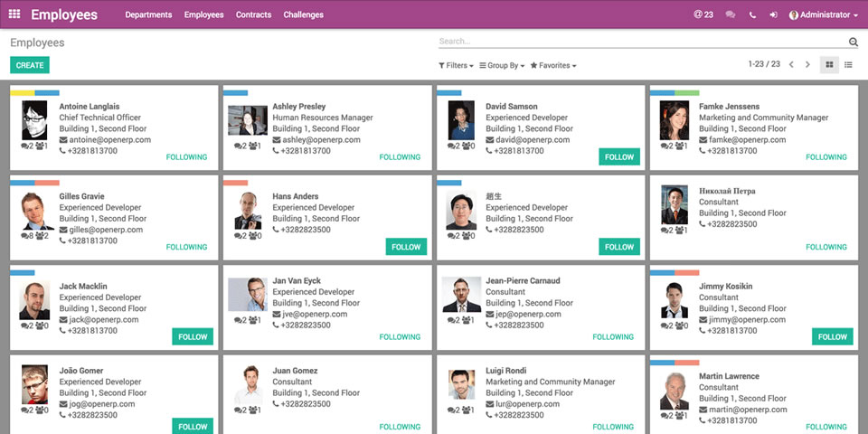This screenshot has width=868, height=434.
Task: Open the Favorites dropdown
Action: point(552,66)
